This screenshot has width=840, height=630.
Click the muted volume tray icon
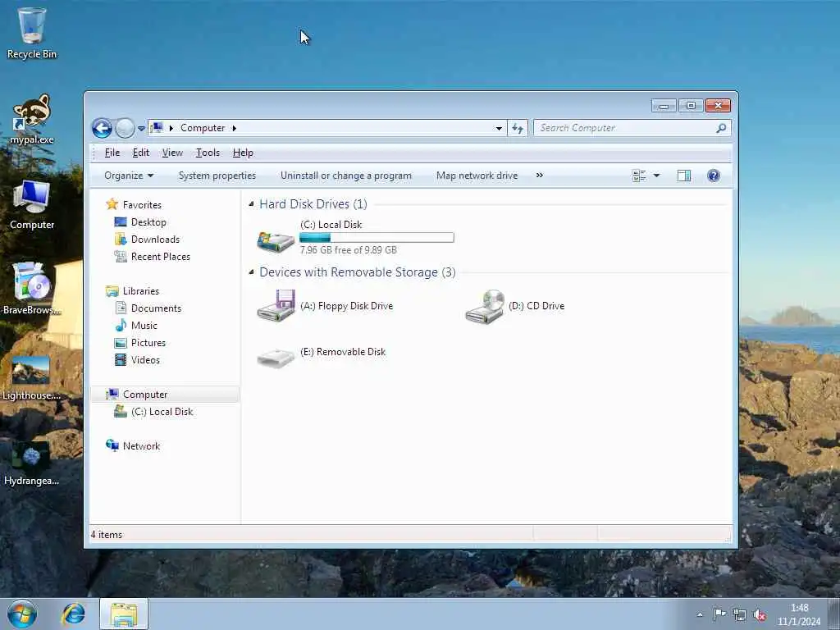coord(760,615)
